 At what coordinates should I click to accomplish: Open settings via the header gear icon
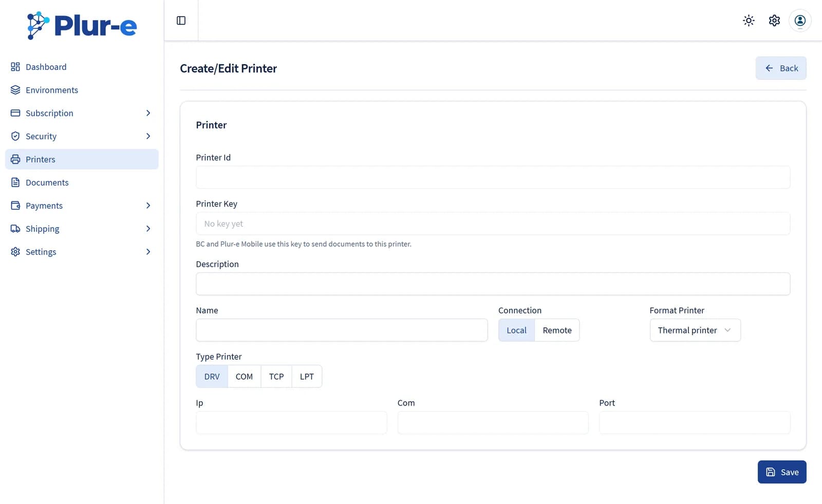(774, 21)
